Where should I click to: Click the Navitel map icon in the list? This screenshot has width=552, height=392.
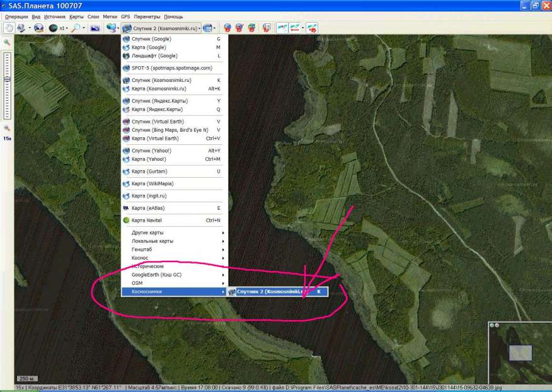point(126,221)
